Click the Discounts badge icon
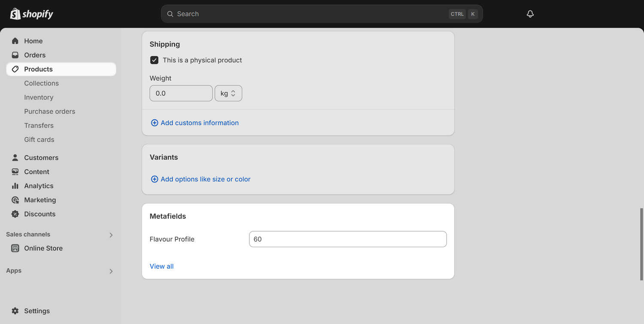Viewport: 644px width, 324px height. (15, 214)
